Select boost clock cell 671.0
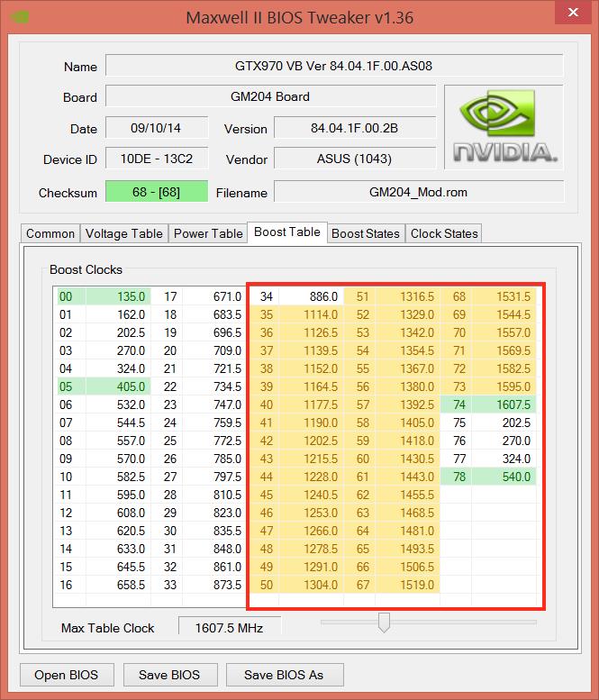 [x=213, y=296]
